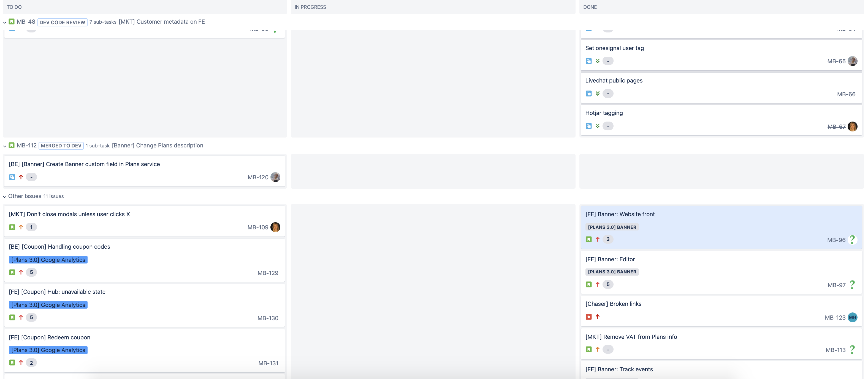Click story icon on Handling coupon codes card
This screenshot has height=379, width=868.
(x=12, y=272)
